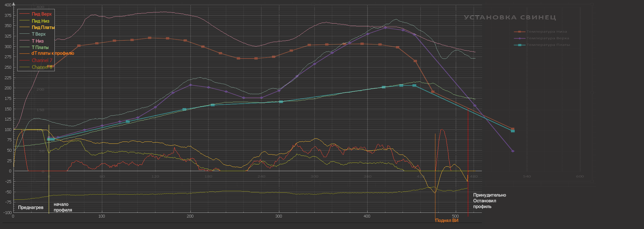Click the faint inner axis label '540'

(527, 177)
